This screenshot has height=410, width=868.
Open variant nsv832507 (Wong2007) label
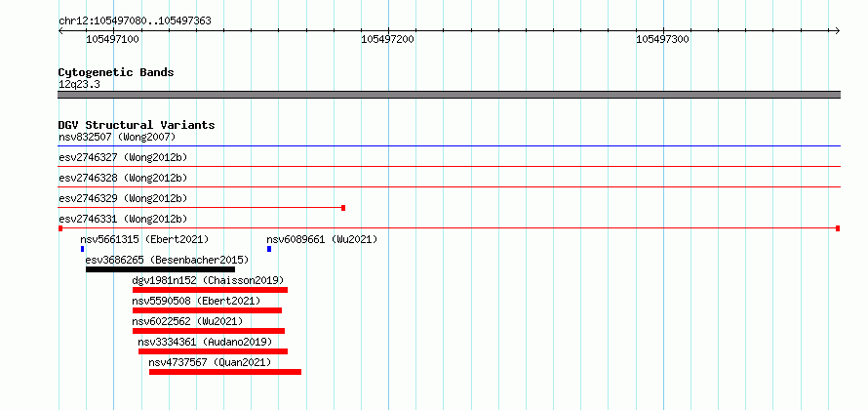click(x=117, y=137)
